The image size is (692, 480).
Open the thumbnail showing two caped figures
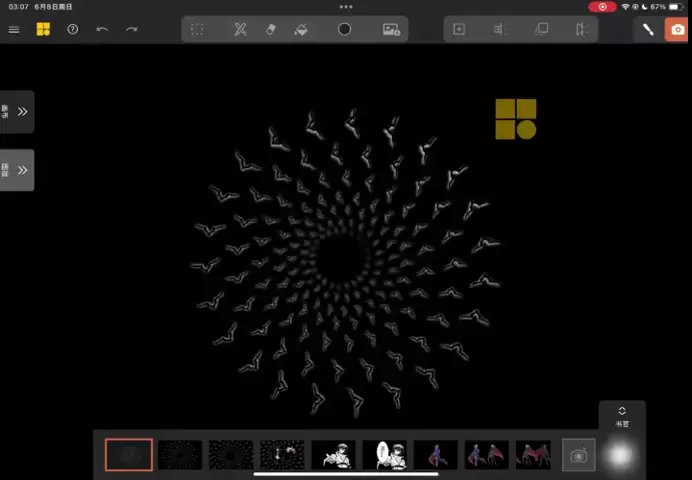(487, 454)
